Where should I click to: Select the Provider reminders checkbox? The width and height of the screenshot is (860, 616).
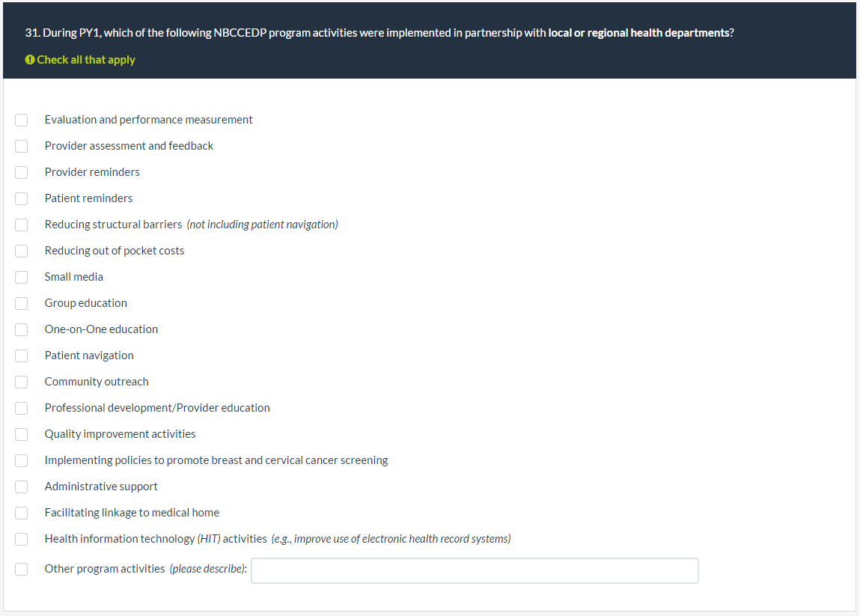22,172
